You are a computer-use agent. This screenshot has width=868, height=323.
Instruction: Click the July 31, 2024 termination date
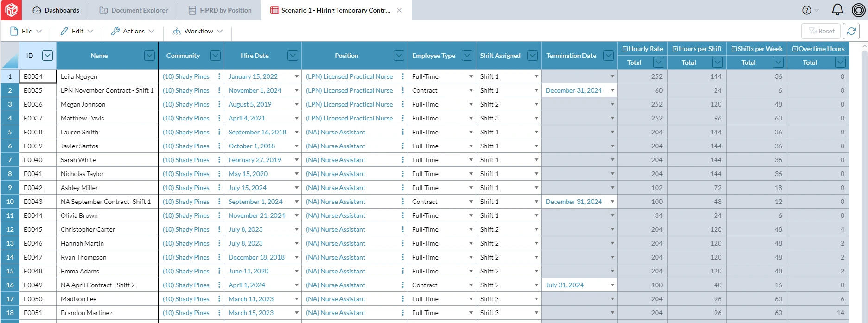565,285
